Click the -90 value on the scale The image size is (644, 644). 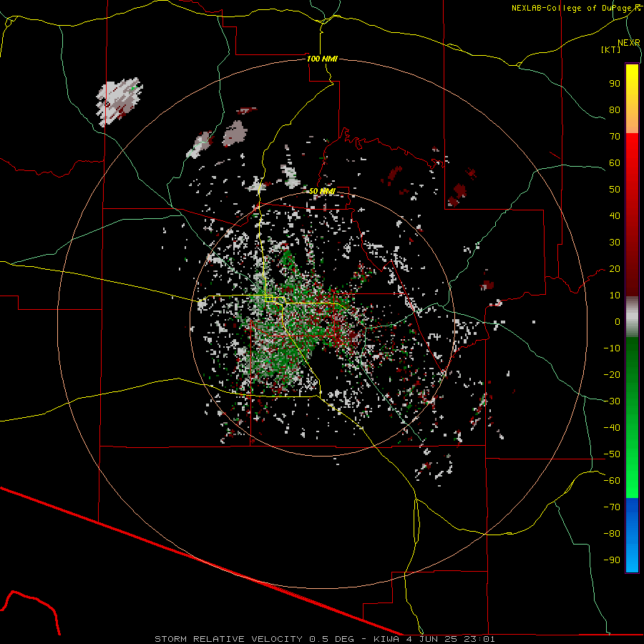[612, 560]
